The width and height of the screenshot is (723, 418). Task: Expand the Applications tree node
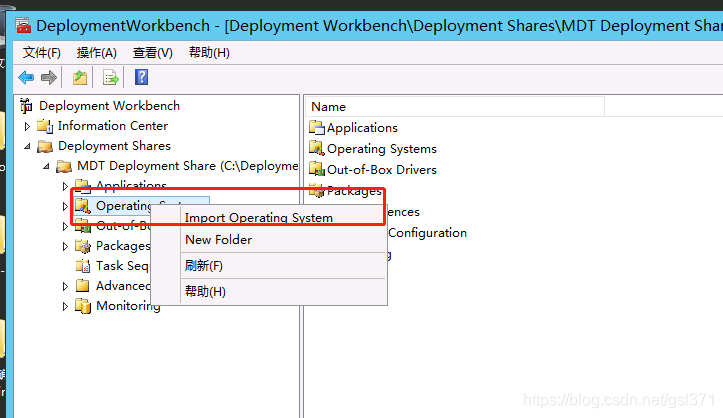pos(65,186)
